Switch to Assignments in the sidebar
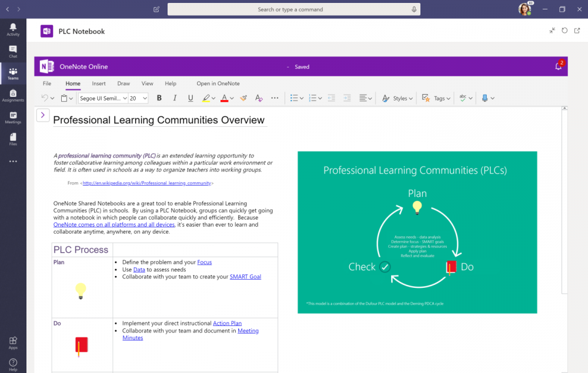This screenshot has height=373, width=588. click(x=13, y=94)
